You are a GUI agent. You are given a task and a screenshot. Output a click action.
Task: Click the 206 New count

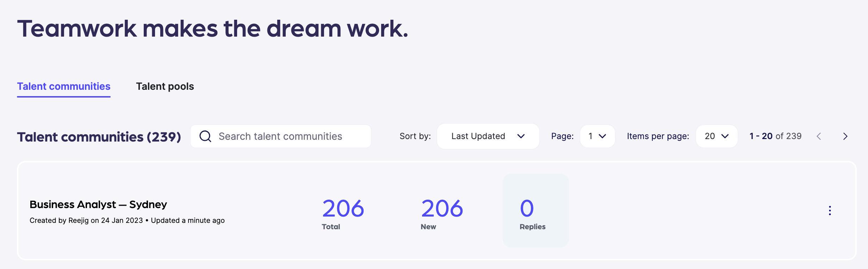tap(442, 208)
